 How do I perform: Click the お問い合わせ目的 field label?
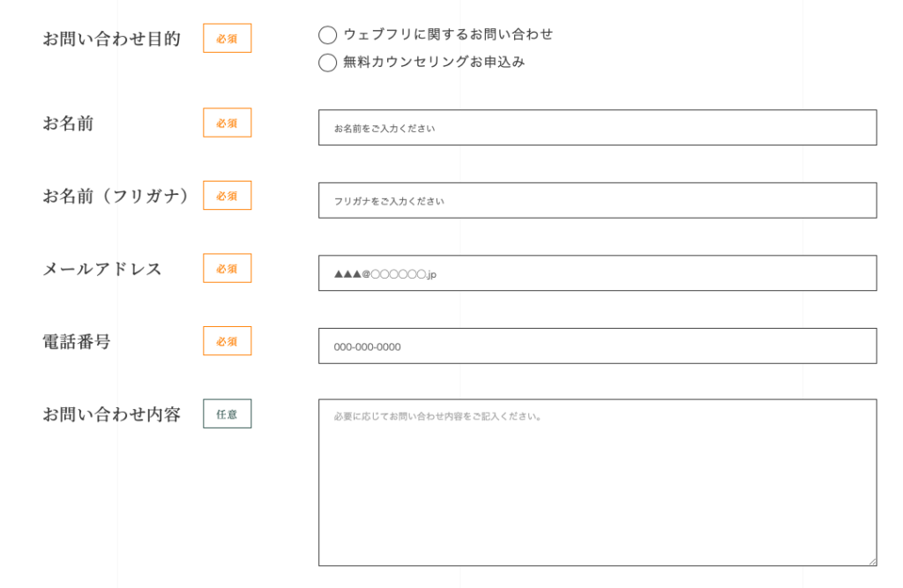(x=112, y=39)
